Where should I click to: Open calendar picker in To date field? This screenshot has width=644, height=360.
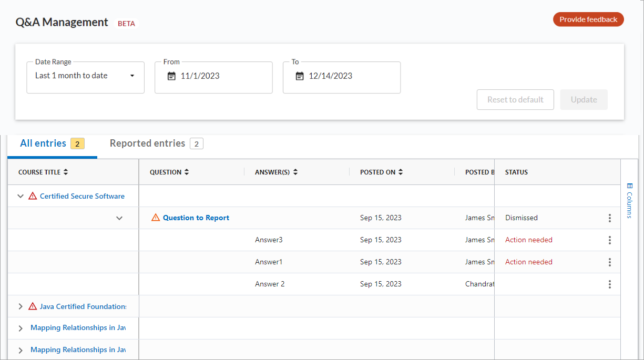300,76
